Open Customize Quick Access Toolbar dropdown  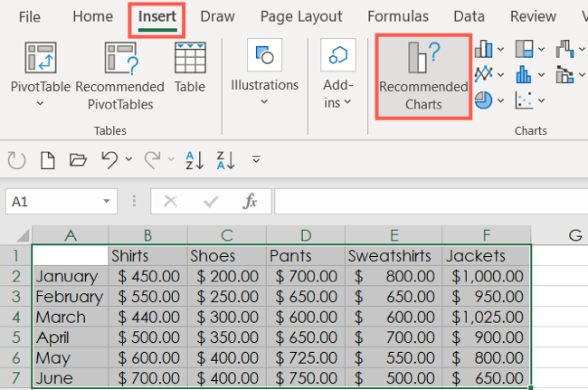(256, 160)
